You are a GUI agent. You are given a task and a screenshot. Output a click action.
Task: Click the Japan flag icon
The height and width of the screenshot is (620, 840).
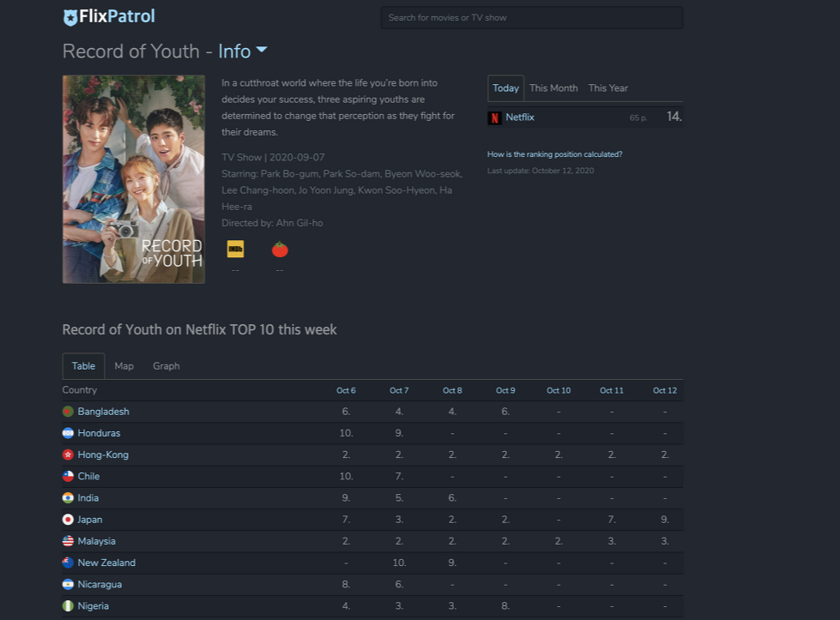tap(68, 520)
